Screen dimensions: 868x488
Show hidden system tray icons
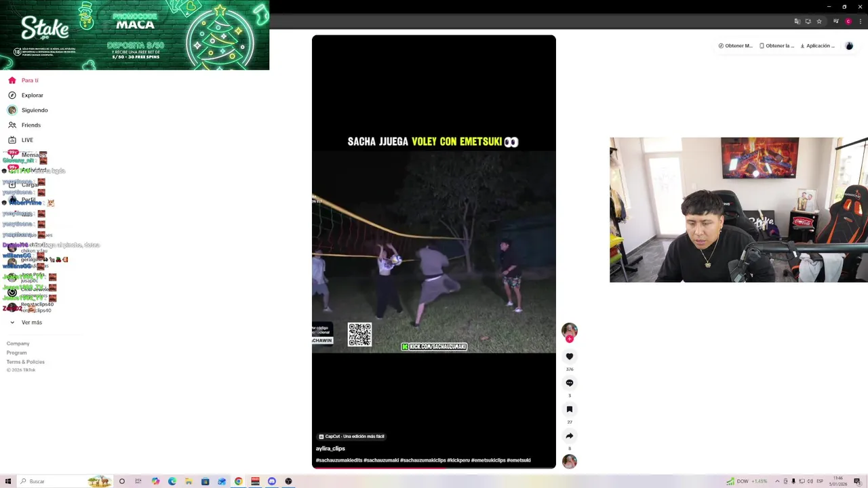(x=777, y=481)
